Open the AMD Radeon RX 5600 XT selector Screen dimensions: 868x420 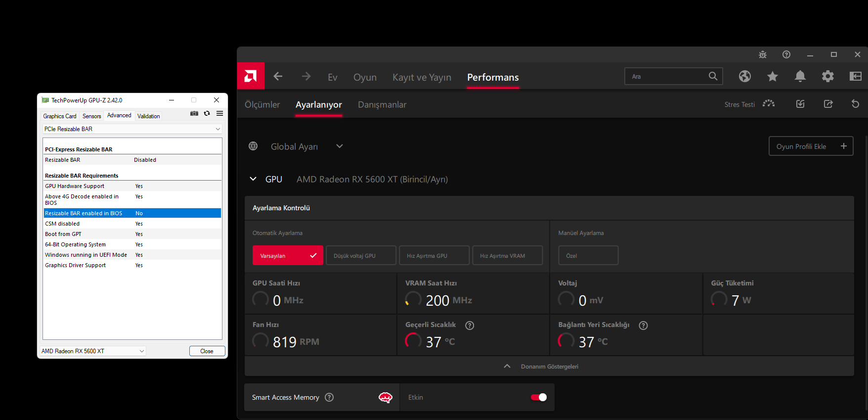[93, 351]
